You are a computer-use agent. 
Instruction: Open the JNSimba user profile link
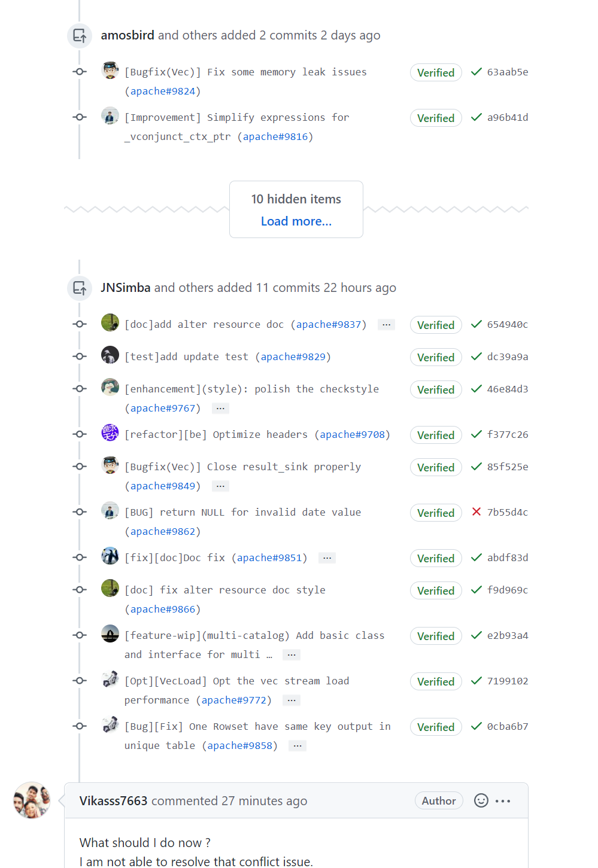126,288
